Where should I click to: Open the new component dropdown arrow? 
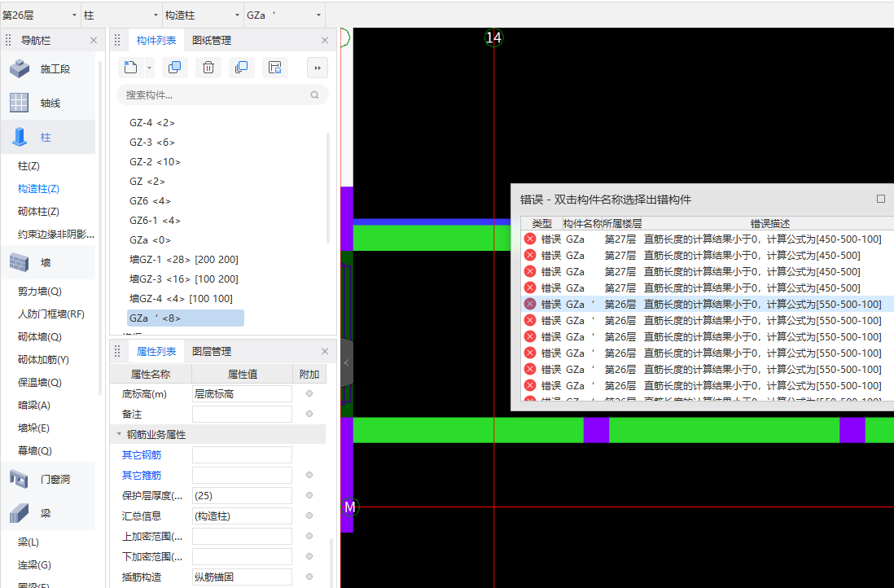149,68
